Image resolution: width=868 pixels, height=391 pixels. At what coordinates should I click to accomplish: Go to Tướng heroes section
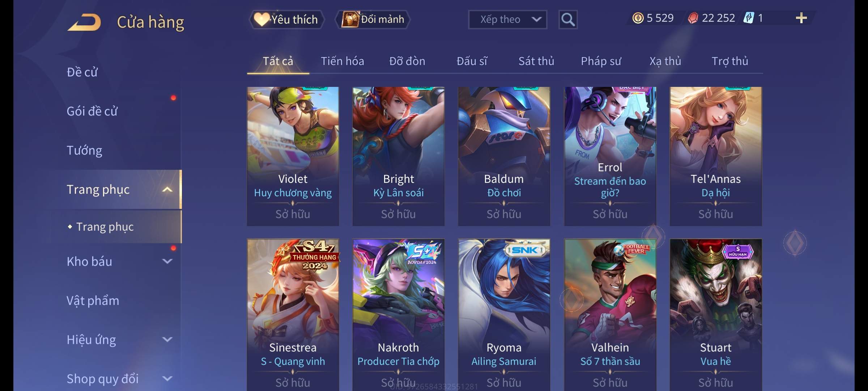(84, 150)
